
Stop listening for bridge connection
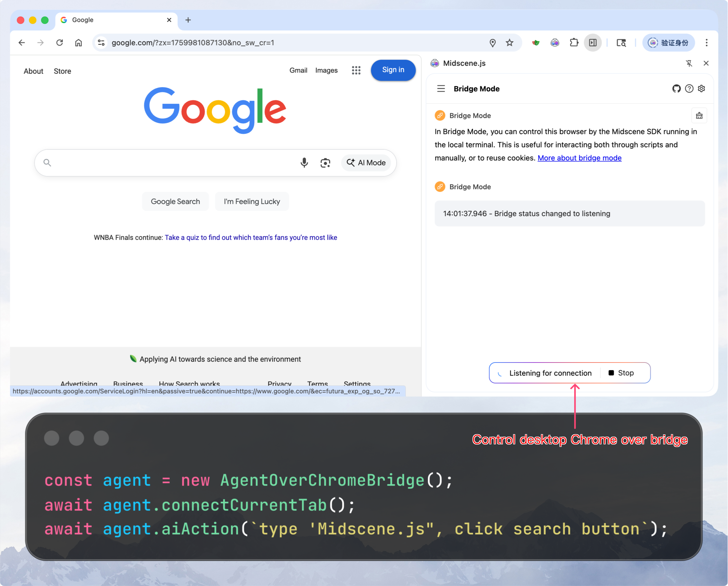[621, 373]
